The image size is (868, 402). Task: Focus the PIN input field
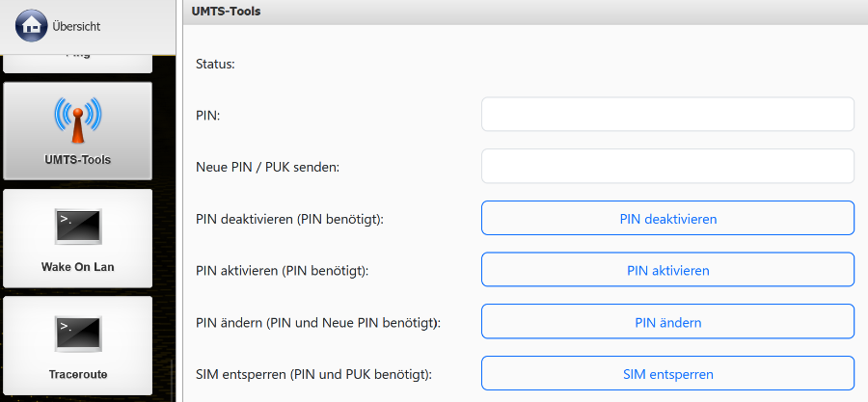pos(667,114)
